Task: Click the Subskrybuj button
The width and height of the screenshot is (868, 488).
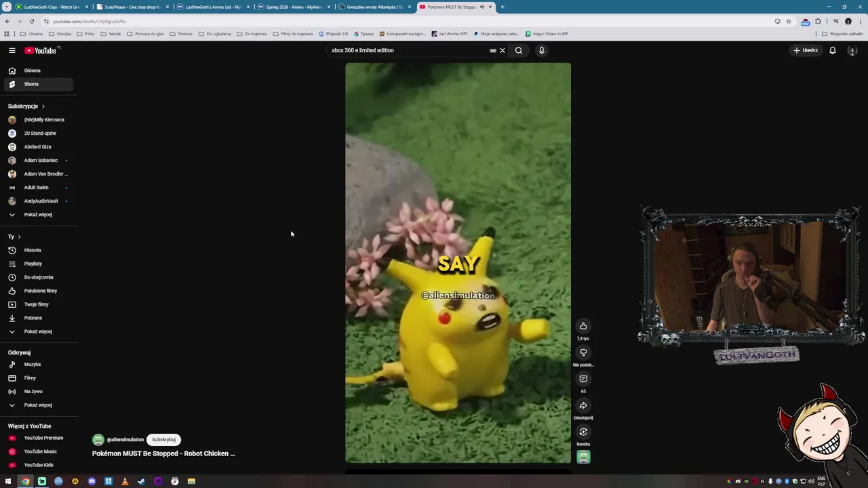Action: click(163, 439)
